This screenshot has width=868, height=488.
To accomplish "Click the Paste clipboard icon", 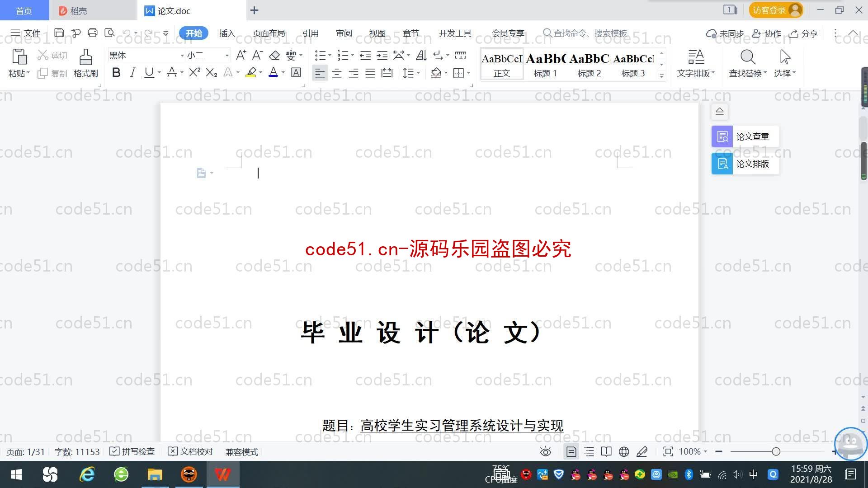I will (x=19, y=57).
